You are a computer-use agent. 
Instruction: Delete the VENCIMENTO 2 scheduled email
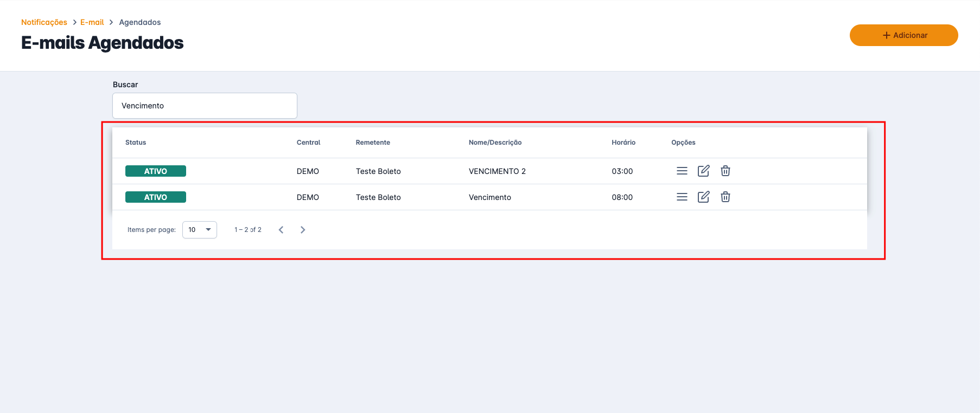coord(725,171)
